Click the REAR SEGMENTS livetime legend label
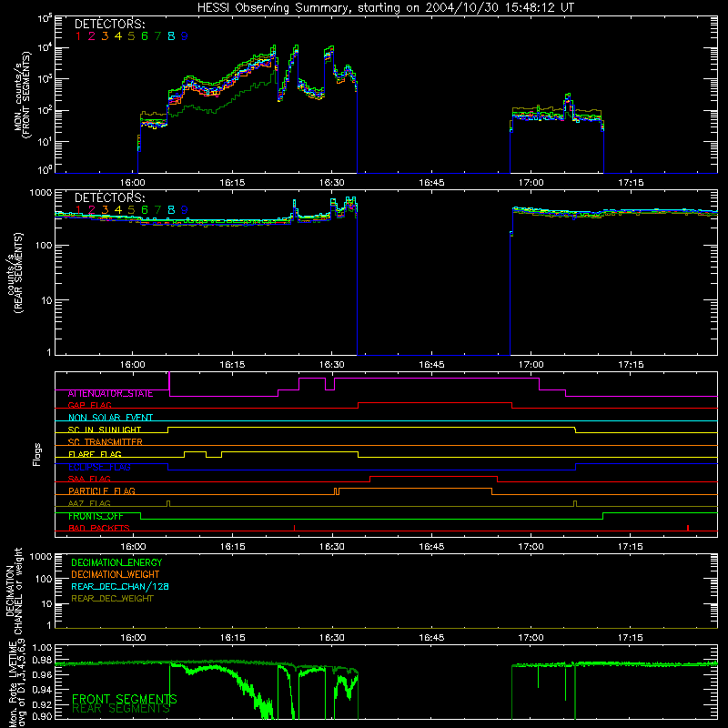The image size is (728, 728). [121, 709]
